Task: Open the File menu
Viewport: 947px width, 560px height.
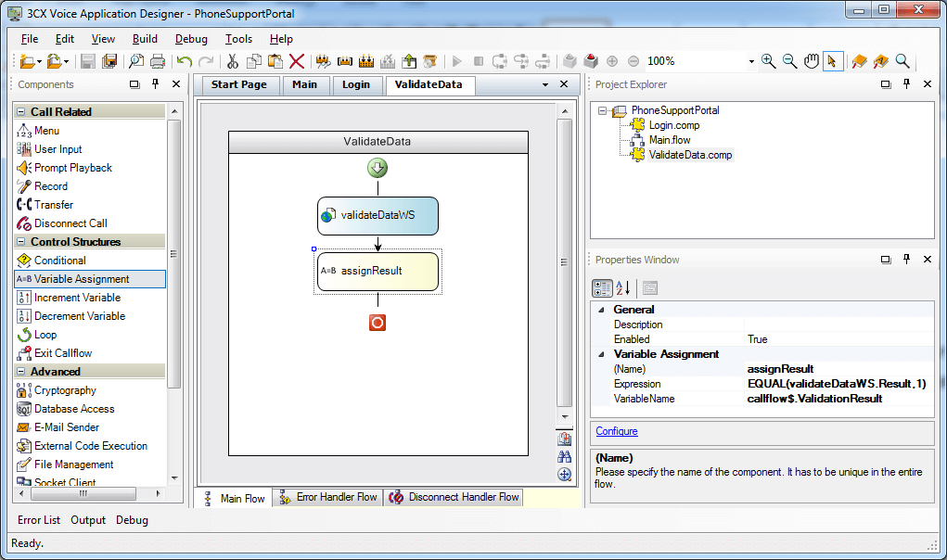Action: [30, 39]
